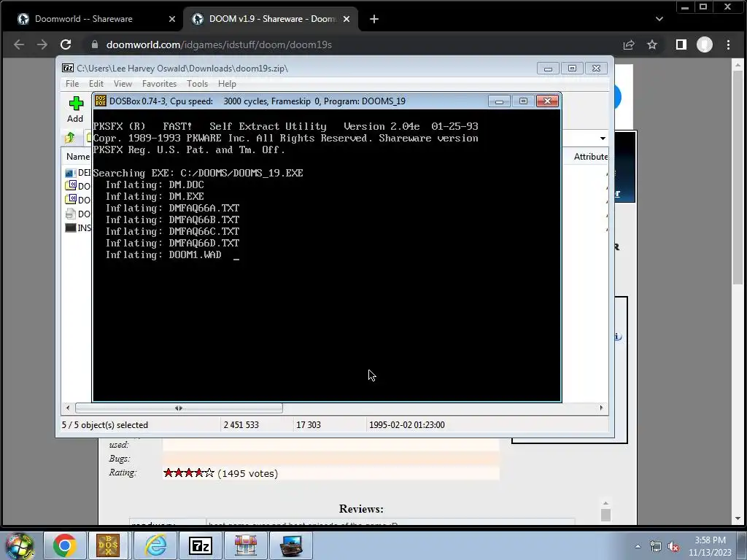Go forward in Chrome
This screenshot has width=747, height=560.
[x=42, y=44]
